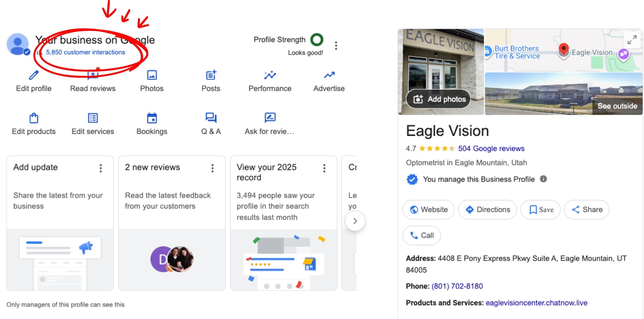Viewport: 644px width, 319px height.
Task: Click the info icon beside Business Profile
Action: 543,179
